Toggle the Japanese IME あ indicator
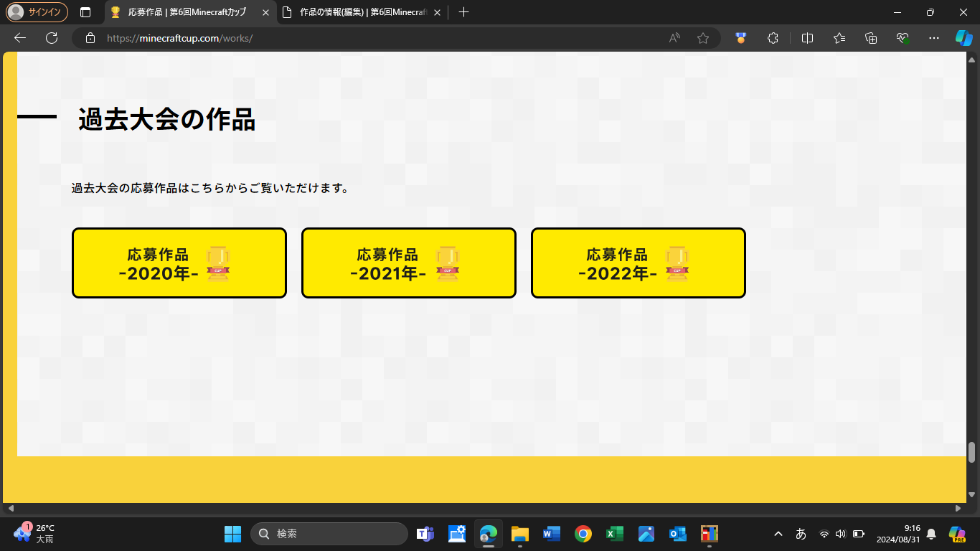Image resolution: width=980 pixels, height=551 pixels. point(801,534)
